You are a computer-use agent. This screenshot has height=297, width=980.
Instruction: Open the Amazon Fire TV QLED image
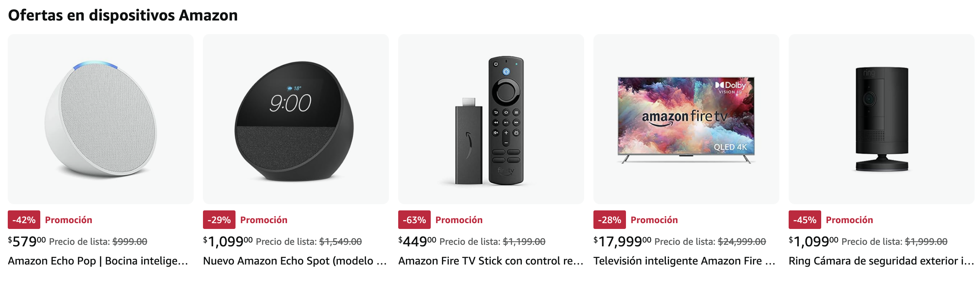pyautogui.click(x=686, y=119)
